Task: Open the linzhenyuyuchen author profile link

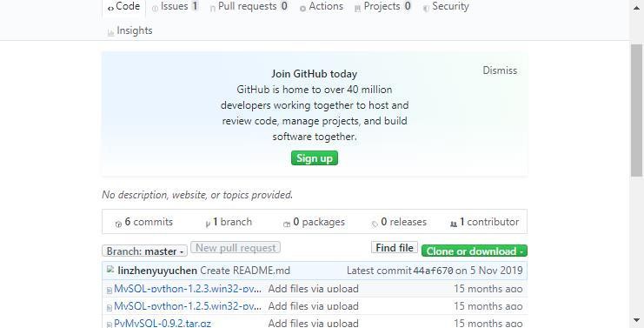Action: 157,271
